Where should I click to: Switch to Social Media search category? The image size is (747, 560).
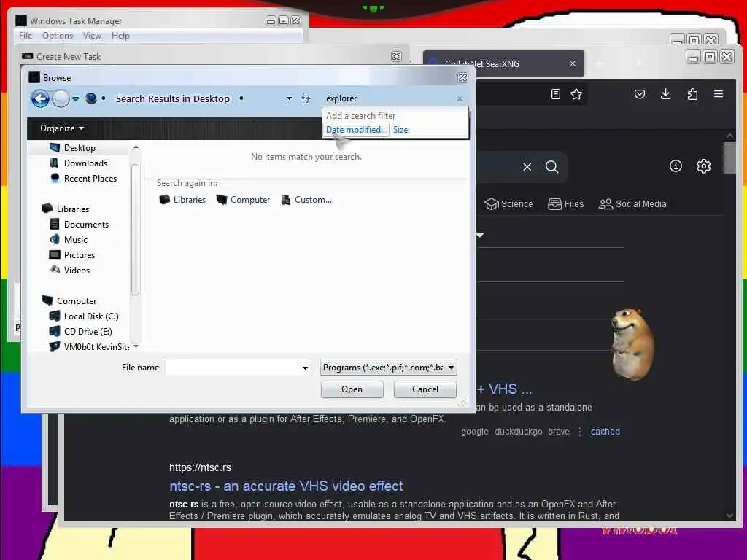pos(632,204)
